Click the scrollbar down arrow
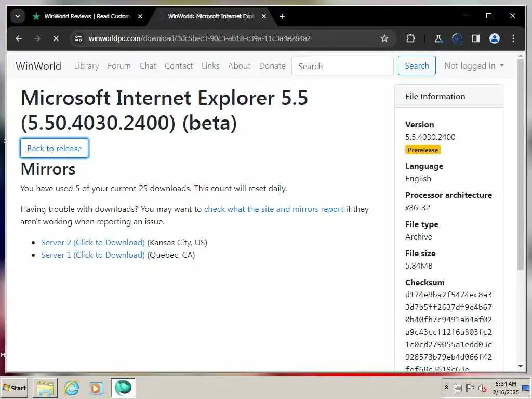 click(x=521, y=366)
